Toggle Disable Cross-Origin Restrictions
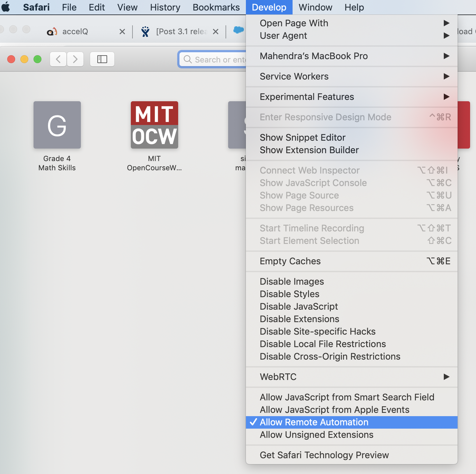The image size is (476, 474). point(352,356)
